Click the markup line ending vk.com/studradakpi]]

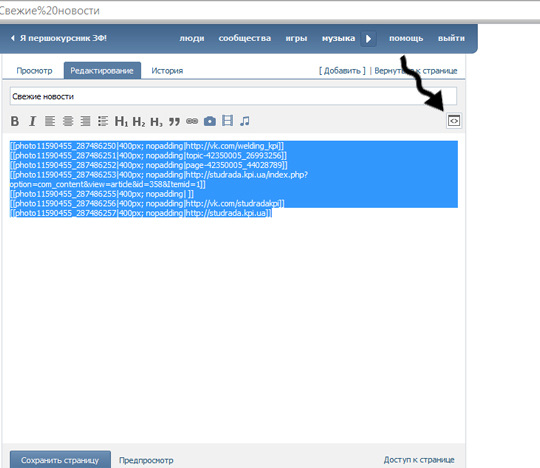coord(147,204)
